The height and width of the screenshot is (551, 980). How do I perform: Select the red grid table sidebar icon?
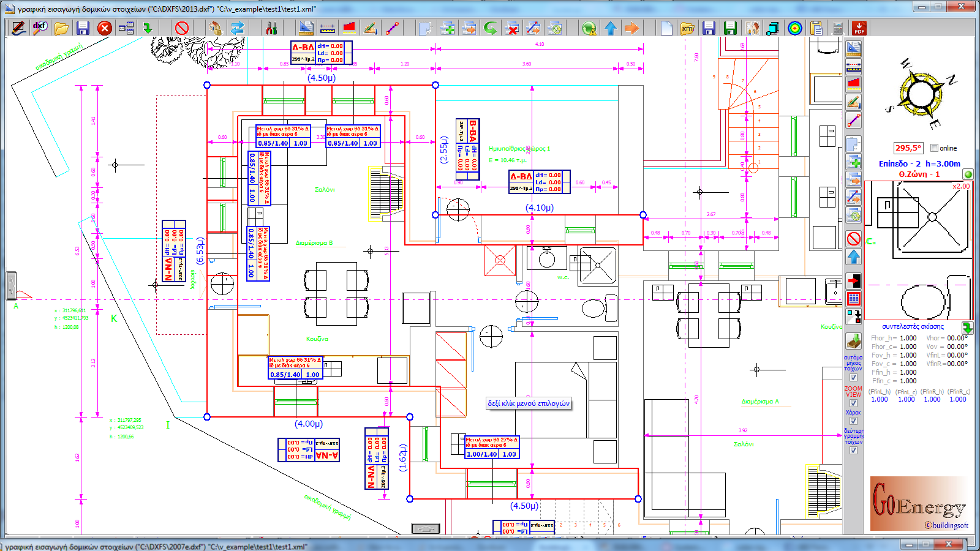coord(853,299)
